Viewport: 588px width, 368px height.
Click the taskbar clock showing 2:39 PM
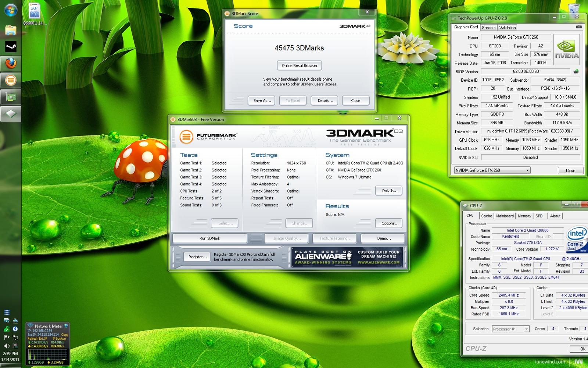click(10, 353)
